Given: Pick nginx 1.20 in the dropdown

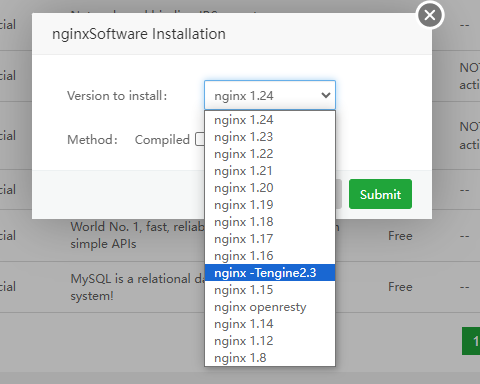Looking at the screenshot, I should click(x=270, y=188).
